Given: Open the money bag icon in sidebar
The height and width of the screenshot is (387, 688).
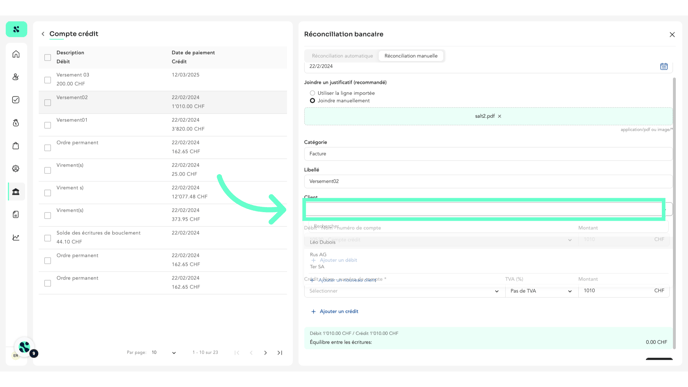Looking at the screenshot, I should pos(16,123).
